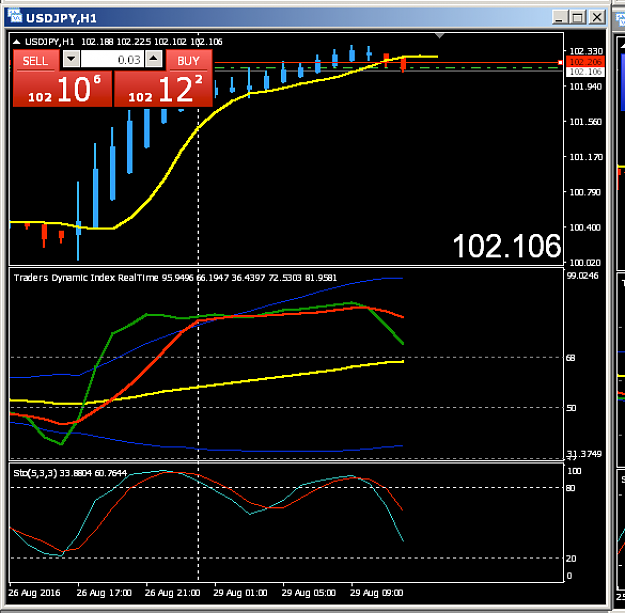625x613 pixels.
Task: Open the USDJPY,H1 window icon menu
Action: click(15, 17)
